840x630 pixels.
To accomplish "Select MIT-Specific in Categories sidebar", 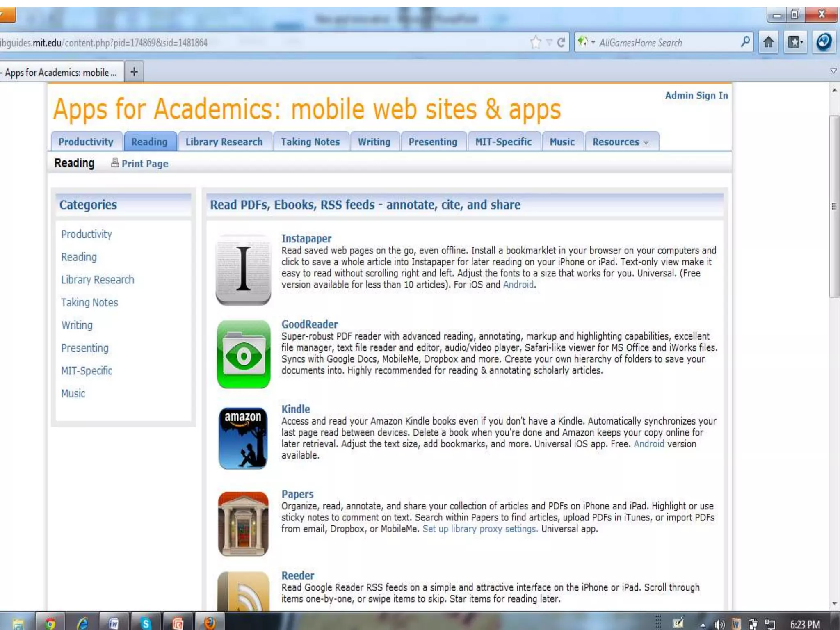I will click(87, 371).
